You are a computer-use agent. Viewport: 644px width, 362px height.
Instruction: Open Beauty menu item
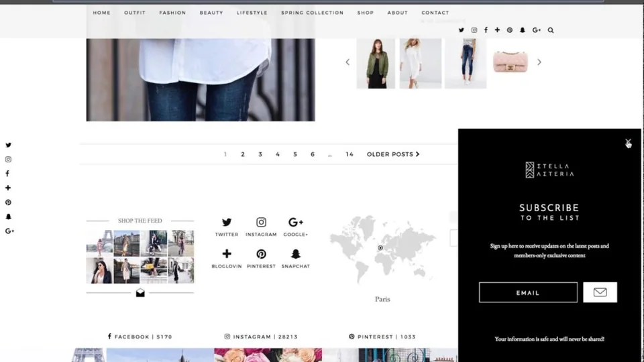click(x=211, y=13)
